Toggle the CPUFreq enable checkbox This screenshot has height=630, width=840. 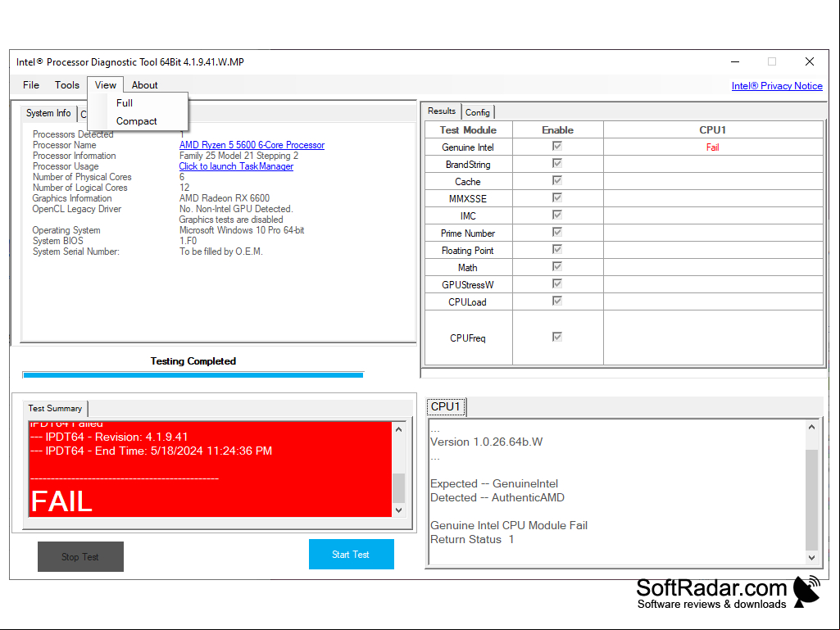(x=557, y=337)
